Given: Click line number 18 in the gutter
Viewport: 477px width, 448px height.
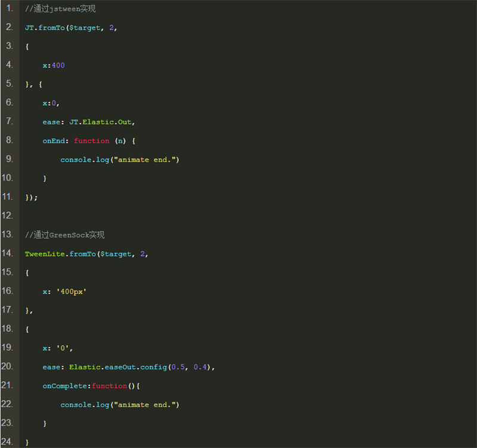Looking at the screenshot, I should pyautogui.click(x=8, y=329).
